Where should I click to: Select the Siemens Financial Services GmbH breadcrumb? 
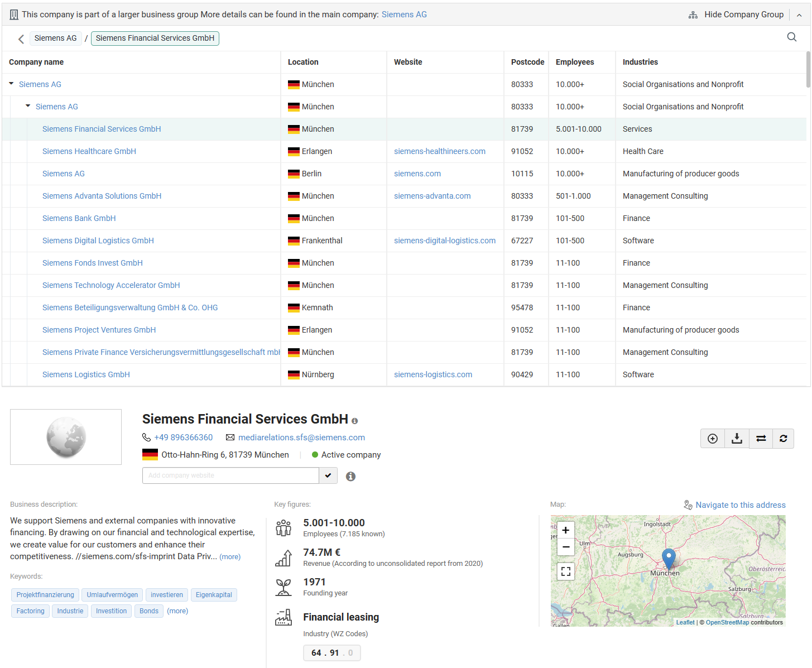click(x=155, y=38)
